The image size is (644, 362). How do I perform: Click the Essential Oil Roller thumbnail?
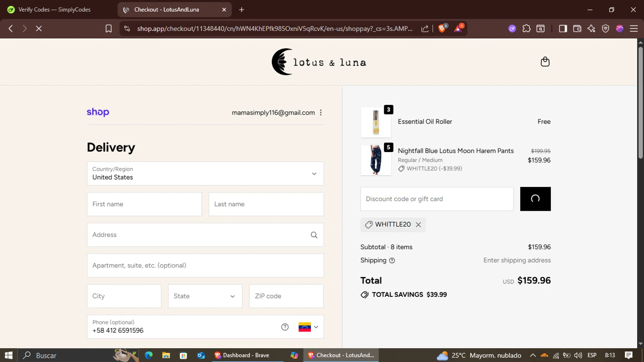[376, 122]
